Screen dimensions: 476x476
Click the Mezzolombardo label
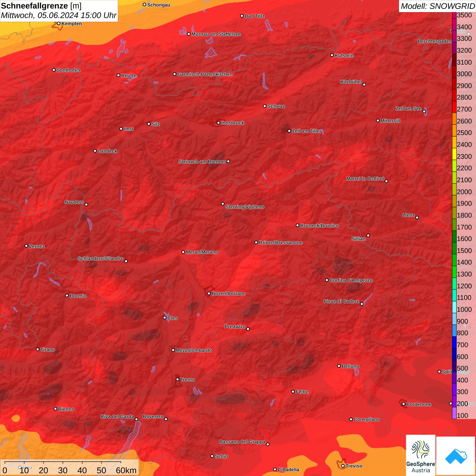194,350
